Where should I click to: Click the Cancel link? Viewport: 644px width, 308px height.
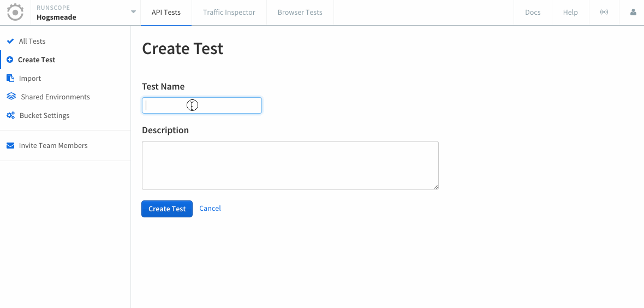coord(210,209)
